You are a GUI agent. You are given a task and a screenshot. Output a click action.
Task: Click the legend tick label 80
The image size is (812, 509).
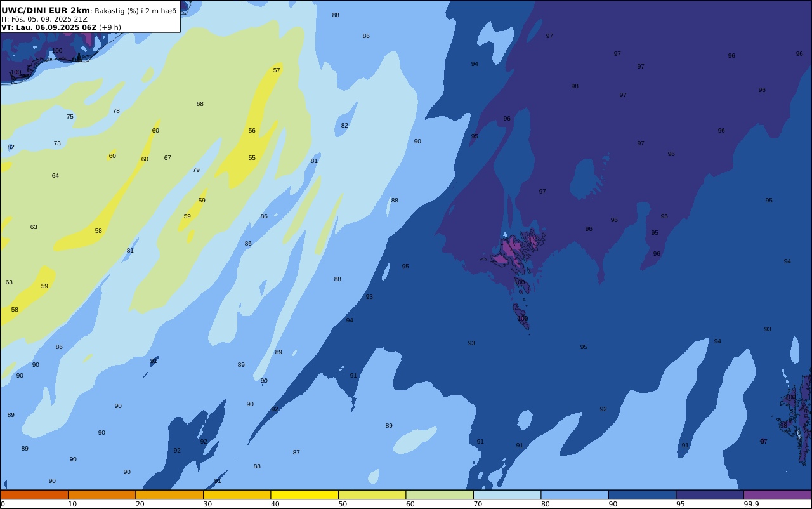tap(545, 504)
